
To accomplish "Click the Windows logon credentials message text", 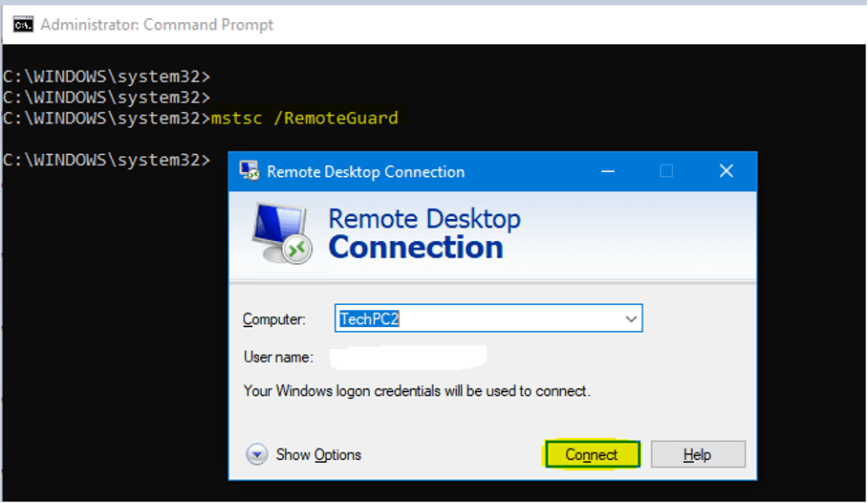I will coord(417,391).
